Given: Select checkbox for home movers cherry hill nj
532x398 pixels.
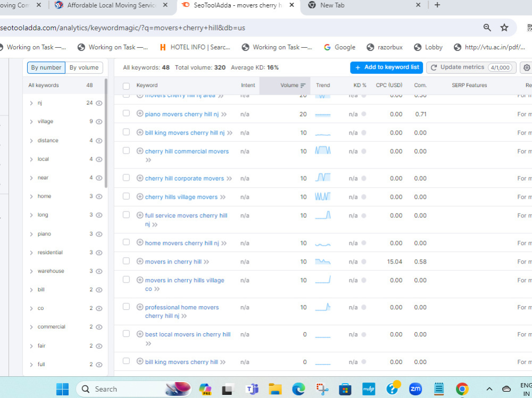Looking at the screenshot, I should coord(126,242).
